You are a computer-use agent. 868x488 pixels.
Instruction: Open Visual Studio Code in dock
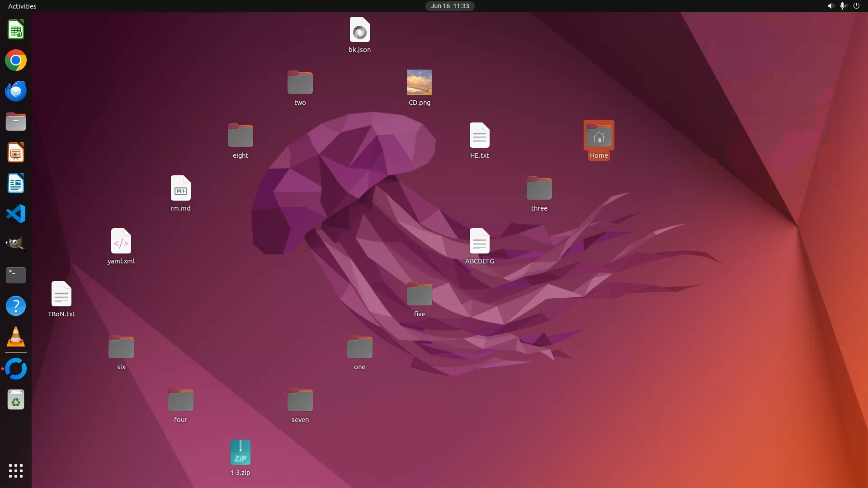pos(16,214)
